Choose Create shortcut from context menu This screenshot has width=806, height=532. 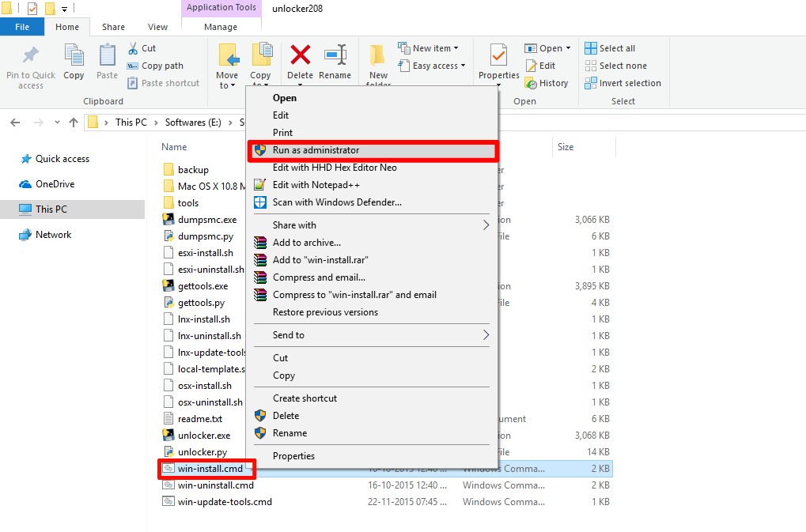click(x=372, y=398)
